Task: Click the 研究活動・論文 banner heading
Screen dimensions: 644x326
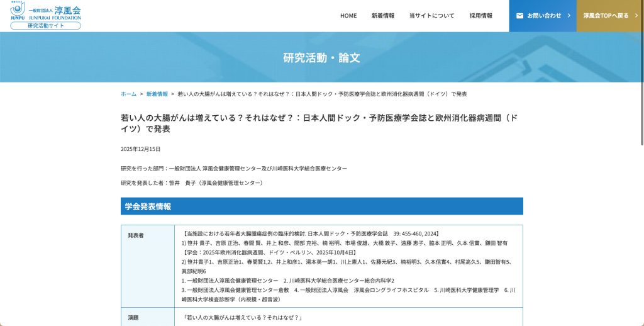Action: click(x=322, y=58)
